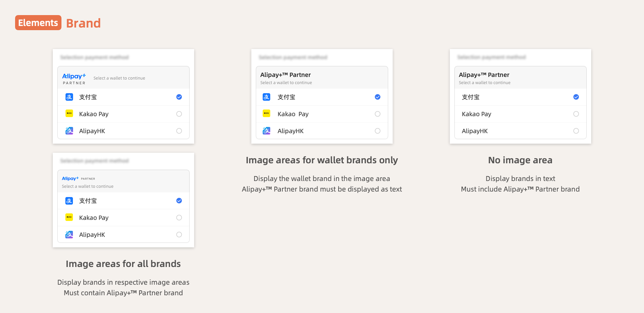Click the orange Brand heading

[x=83, y=23]
